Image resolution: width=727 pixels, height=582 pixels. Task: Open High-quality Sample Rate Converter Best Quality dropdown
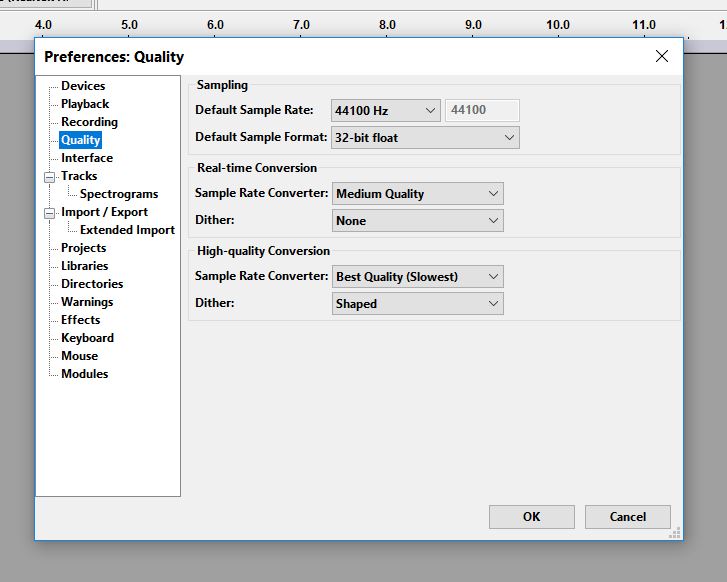point(418,277)
